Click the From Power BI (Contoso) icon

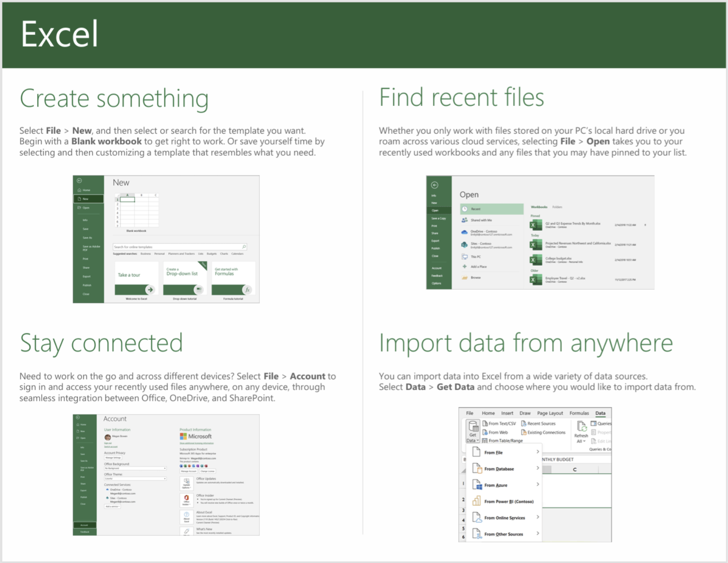476,501
